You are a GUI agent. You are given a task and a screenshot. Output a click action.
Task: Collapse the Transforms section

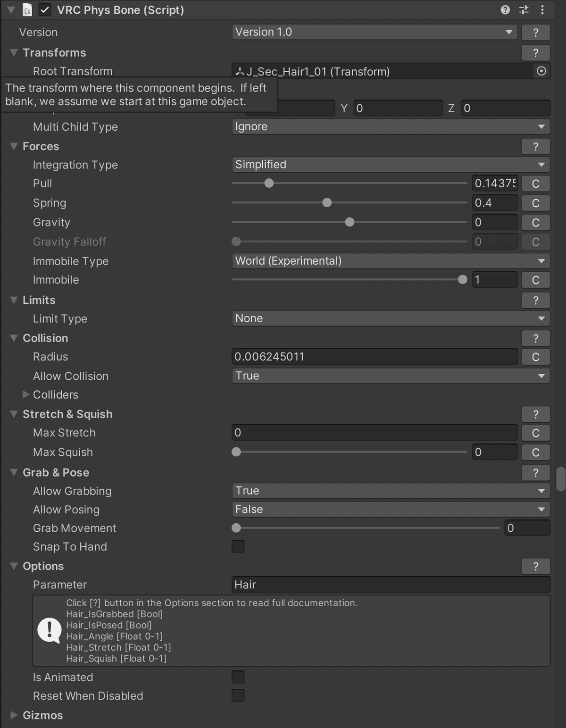point(14,52)
